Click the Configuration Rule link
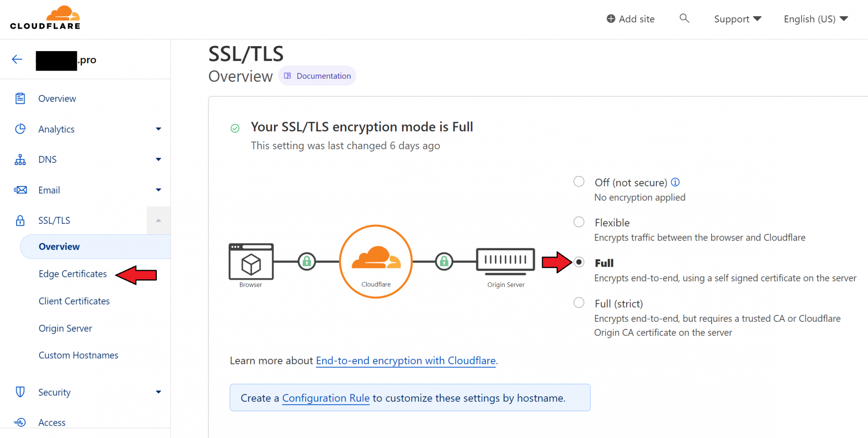The height and width of the screenshot is (438, 868). click(x=325, y=398)
